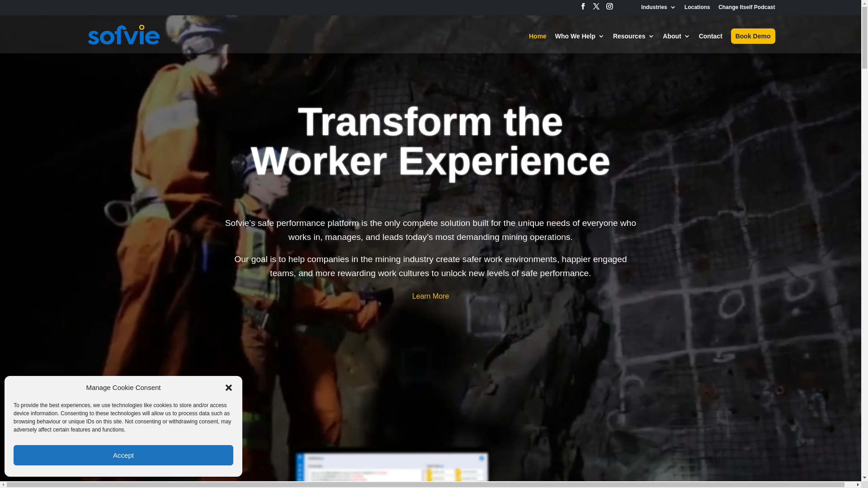
Task: Open the X (Twitter) social icon
Action: click(596, 6)
